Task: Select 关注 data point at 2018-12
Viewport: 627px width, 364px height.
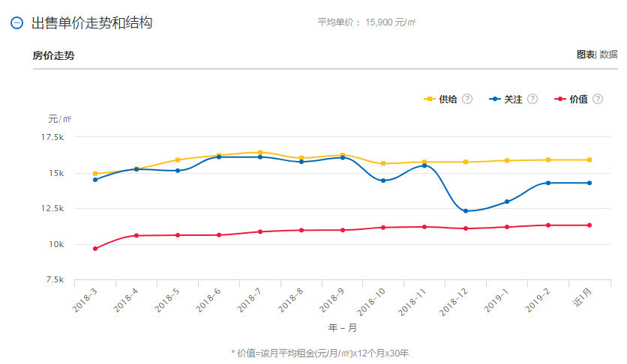Action: tap(466, 210)
